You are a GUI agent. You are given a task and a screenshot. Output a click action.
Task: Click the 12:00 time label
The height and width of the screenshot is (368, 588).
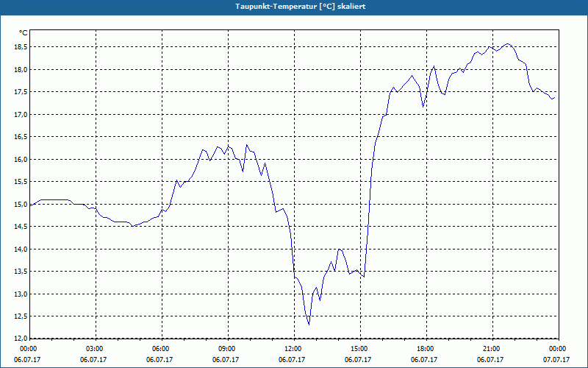tap(292, 349)
